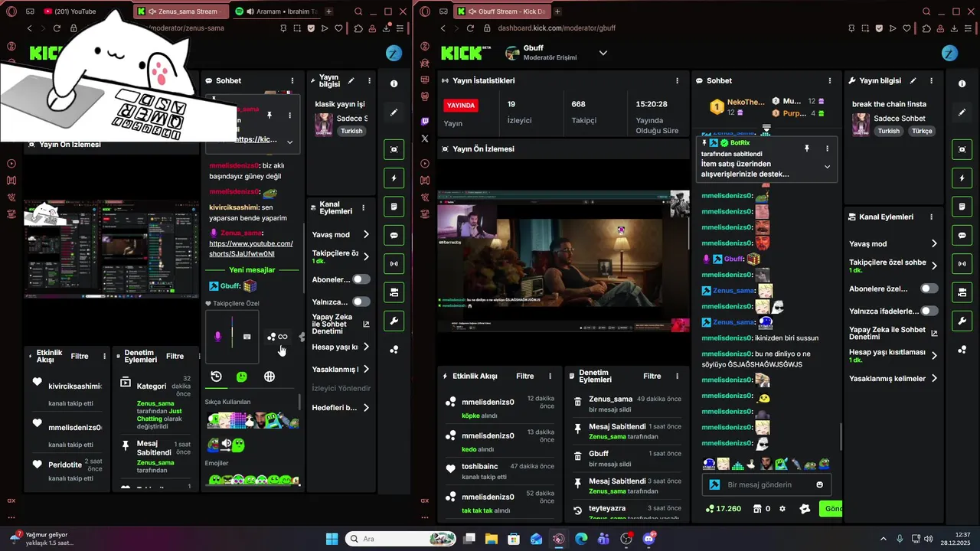Select green Kick emotes tab in picker

click(x=242, y=377)
